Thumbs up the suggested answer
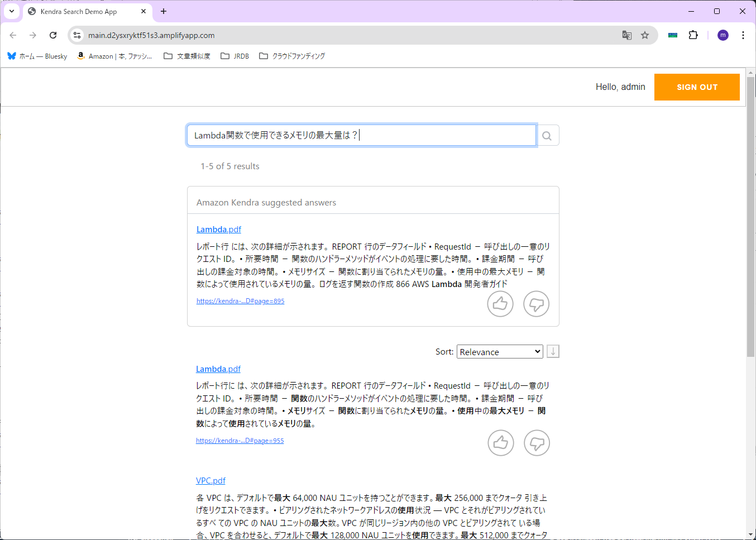Viewport: 756px width, 540px height. [500, 304]
